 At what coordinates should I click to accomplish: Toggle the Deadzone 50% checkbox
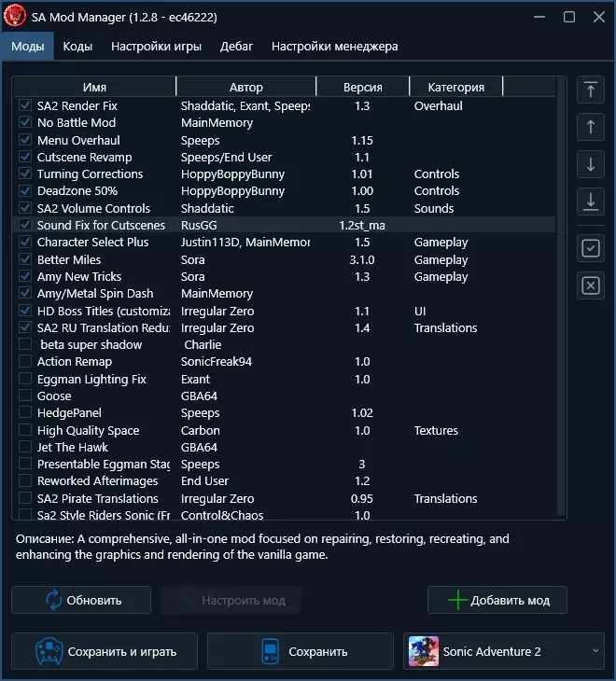click(x=25, y=190)
